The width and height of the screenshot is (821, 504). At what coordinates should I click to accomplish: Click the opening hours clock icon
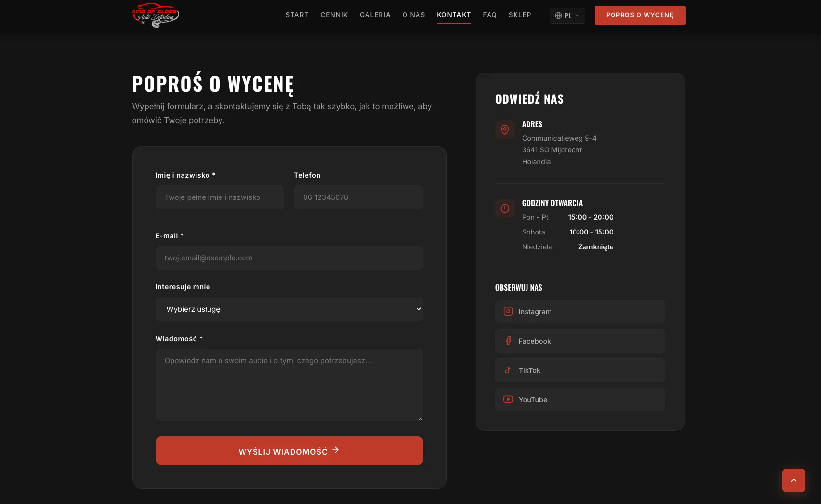(504, 209)
